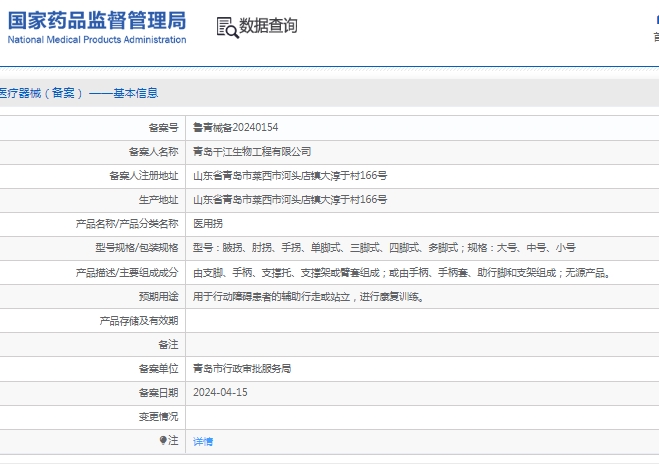Click the 备案人注册地址 address value
659x464 pixels.
click(290, 175)
